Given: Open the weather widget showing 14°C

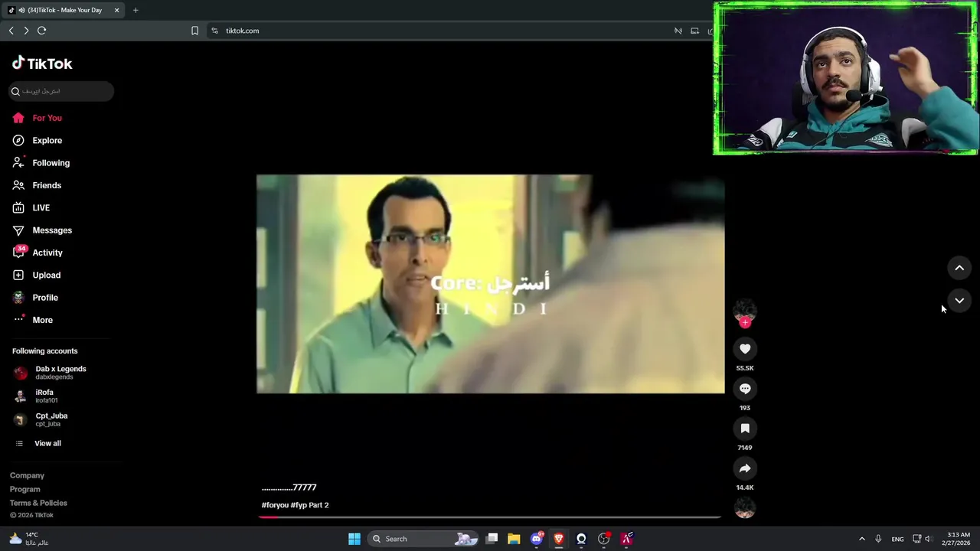Looking at the screenshot, I should coord(29,539).
